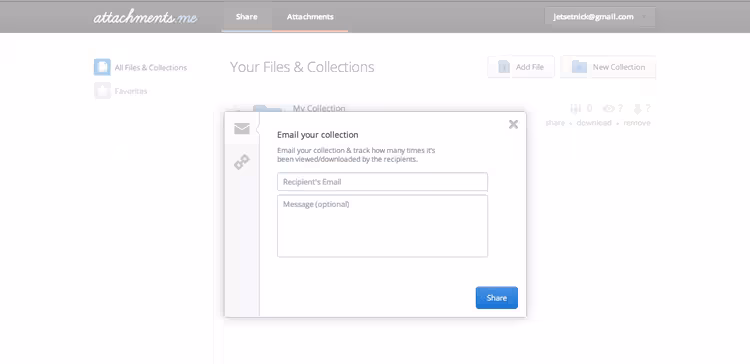Click the remove link for My Collection
Viewport: 750px width, 364px height.
click(637, 123)
